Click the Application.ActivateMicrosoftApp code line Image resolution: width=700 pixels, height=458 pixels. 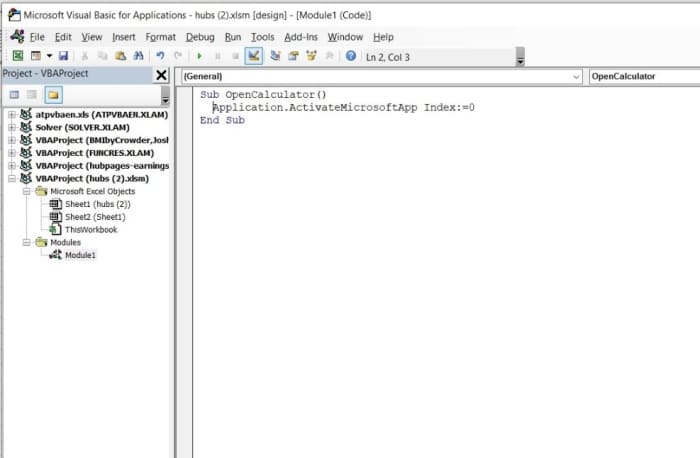coord(344,108)
